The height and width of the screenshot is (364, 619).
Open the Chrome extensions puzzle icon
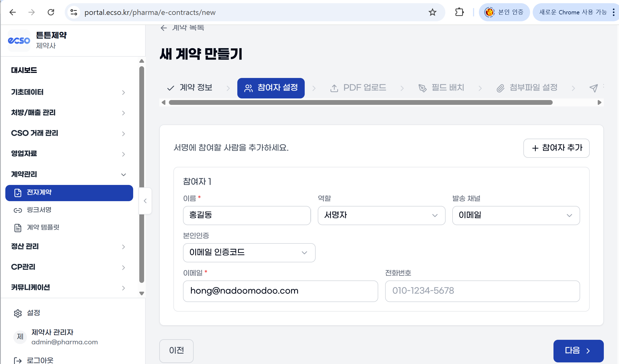pos(459,12)
